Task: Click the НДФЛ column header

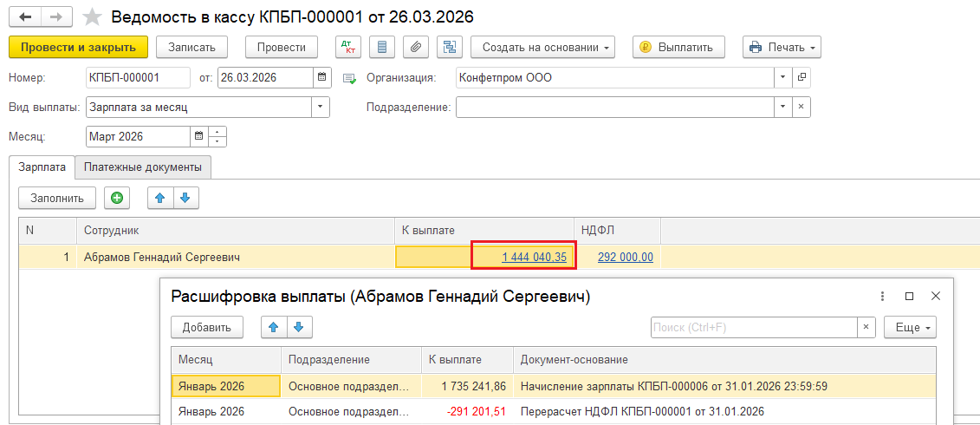Action: click(618, 231)
